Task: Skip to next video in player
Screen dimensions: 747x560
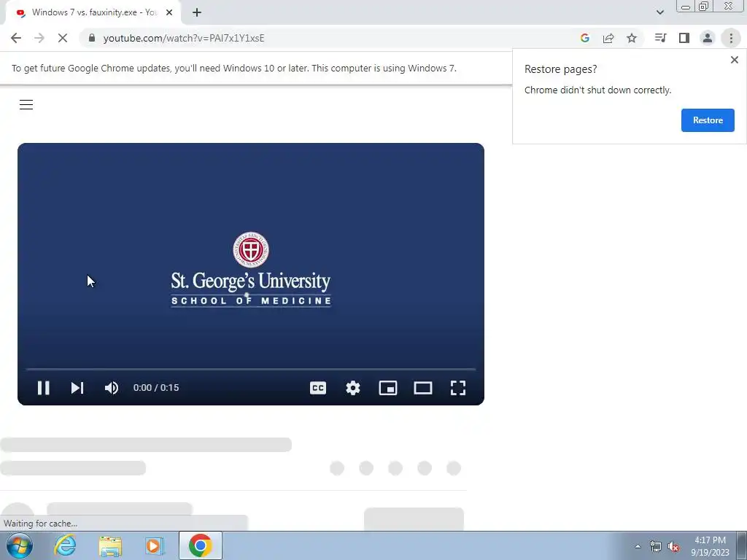Action: [x=77, y=388]
